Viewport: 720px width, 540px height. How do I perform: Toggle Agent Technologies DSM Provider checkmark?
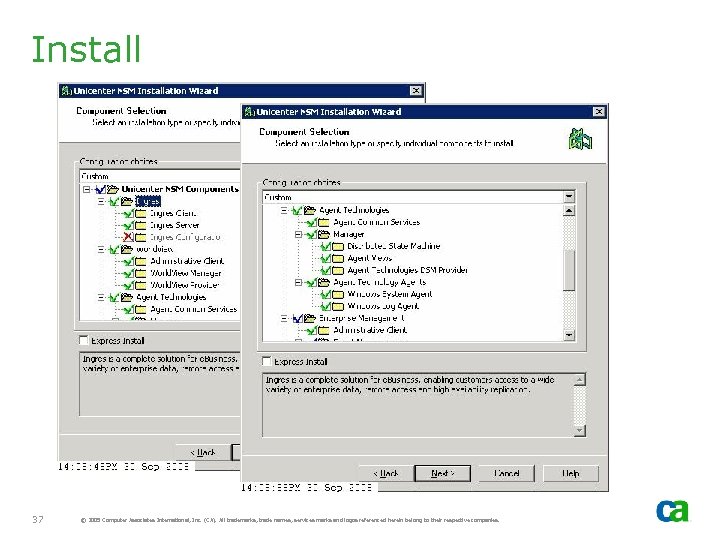tap(326, 270)
